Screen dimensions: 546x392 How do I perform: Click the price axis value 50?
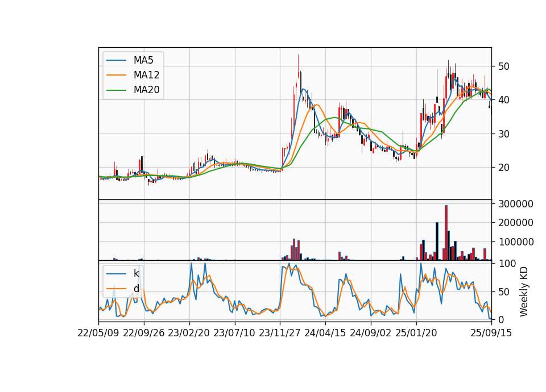(x=504, y=66)
